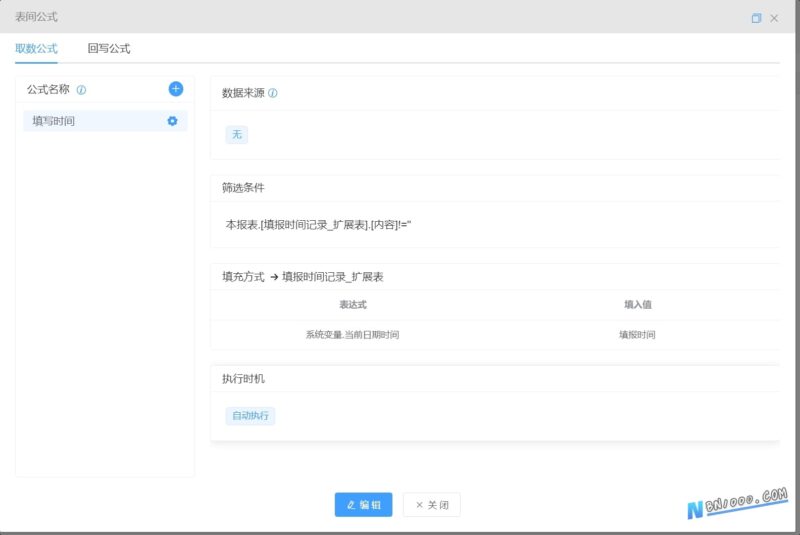Add a new formula with the plus icon
The image size is (800, 535).
[176, 89]
